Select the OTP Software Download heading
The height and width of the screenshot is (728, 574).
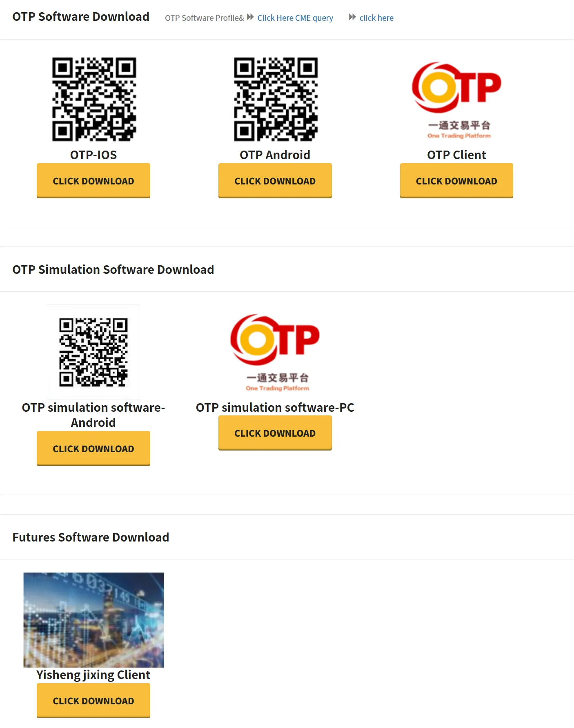[x=81, y=17]
